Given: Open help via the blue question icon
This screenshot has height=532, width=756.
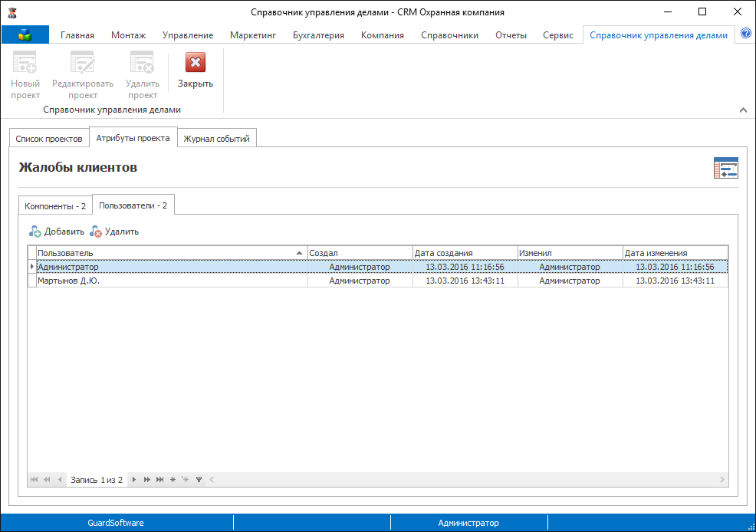Looking at the screenshot, I should click(745, 33).
